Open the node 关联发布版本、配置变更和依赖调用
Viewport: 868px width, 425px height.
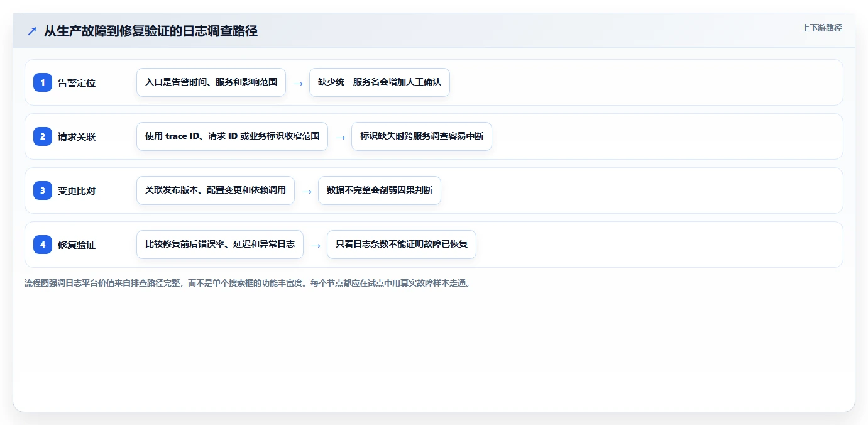tap(216, 190)
